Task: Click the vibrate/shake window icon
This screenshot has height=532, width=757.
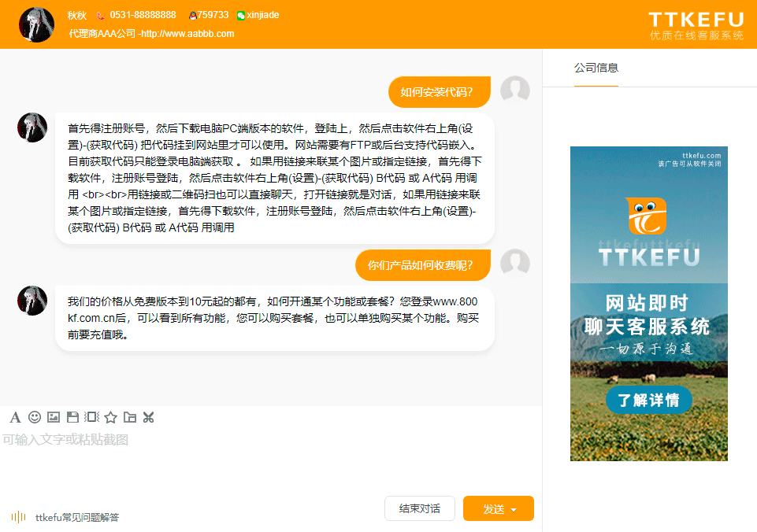Action: (x=91, y=417)
